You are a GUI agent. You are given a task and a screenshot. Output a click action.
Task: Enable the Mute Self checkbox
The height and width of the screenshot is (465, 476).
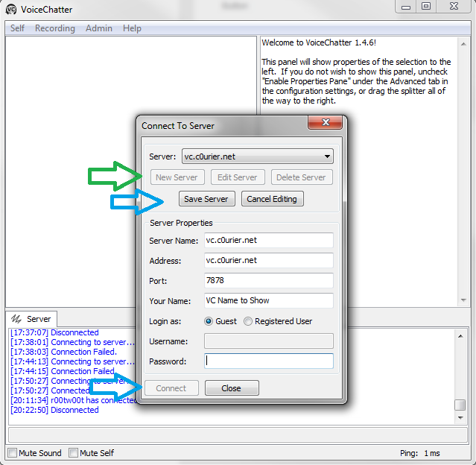pyautogui.click(x=73, y=453)
